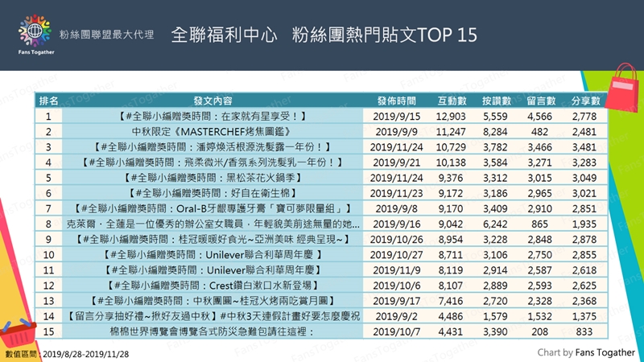Click the date '2019/9/2'

(396, 316)
